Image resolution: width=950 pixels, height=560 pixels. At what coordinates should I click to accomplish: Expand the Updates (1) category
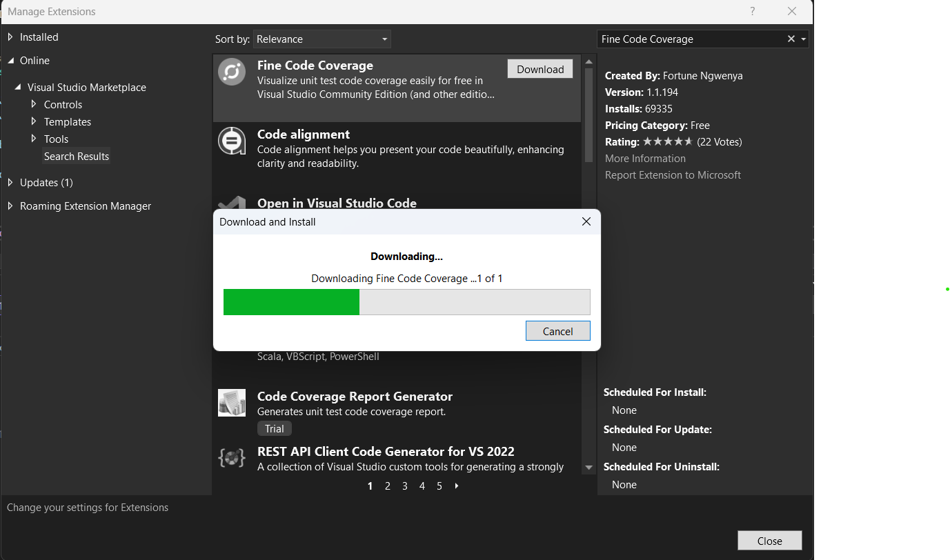tap(10, 183)
